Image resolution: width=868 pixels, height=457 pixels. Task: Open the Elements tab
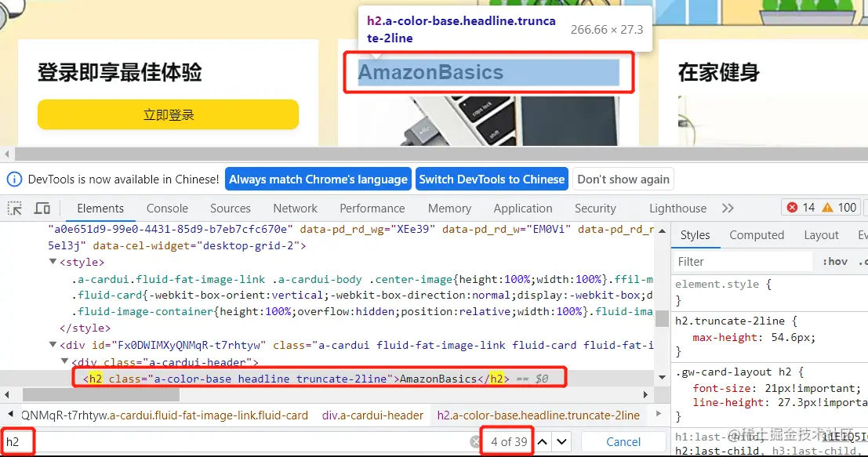click(100, 208)
